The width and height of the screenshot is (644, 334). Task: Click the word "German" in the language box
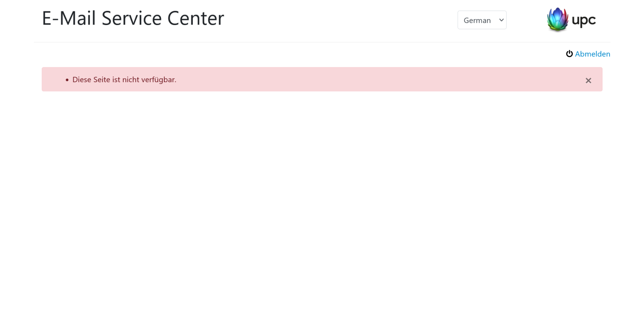pos(477,20)
